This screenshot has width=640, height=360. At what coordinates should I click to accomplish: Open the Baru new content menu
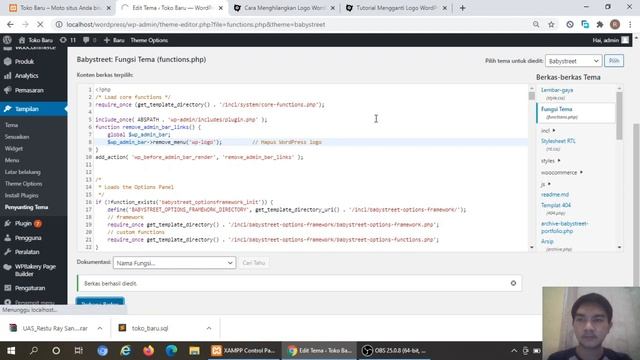[114, 40]
